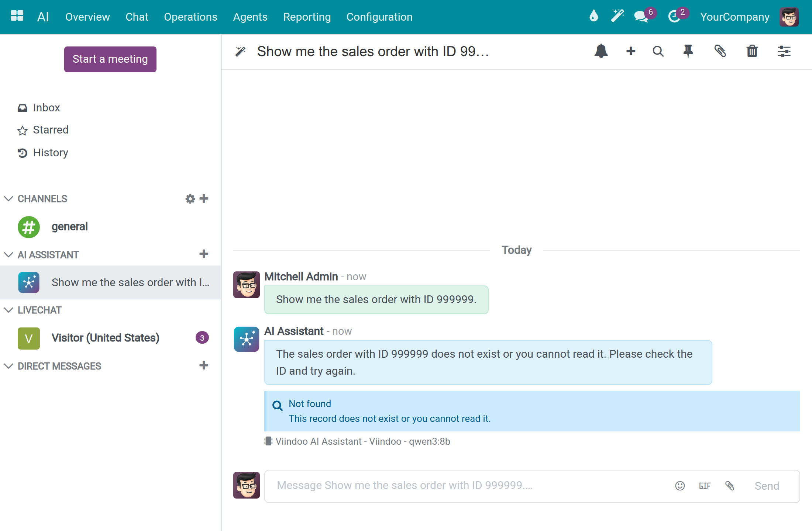The image size is (812, 531).
Task: Toggle notifications bell for this thread
Action: (x=601, y=51)
